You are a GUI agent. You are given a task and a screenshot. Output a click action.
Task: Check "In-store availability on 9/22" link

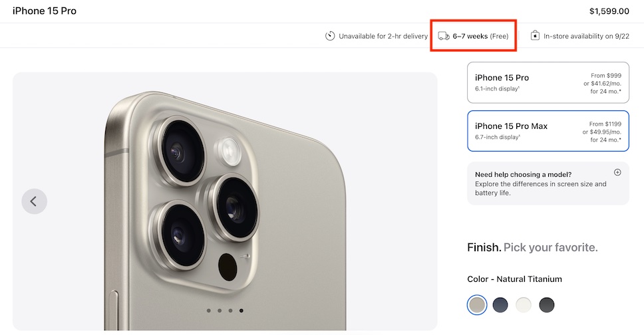pyautogui.click(x=586, y=36)
